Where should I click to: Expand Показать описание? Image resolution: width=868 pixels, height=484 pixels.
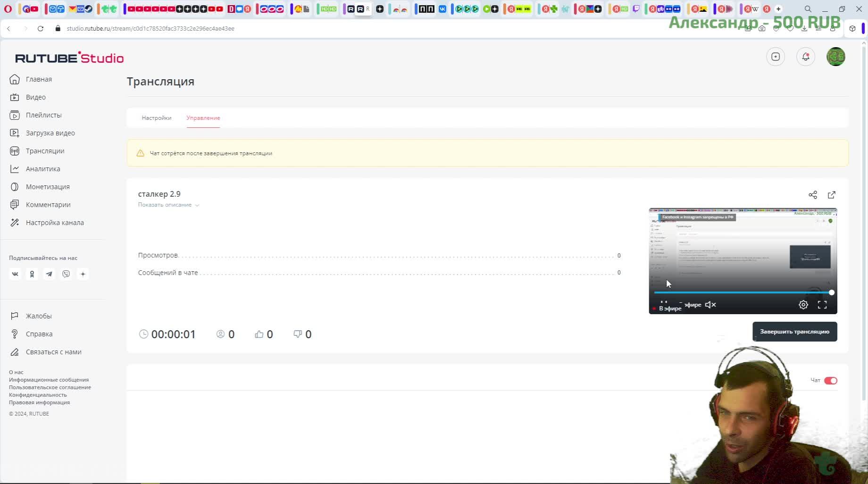point(168,205)
